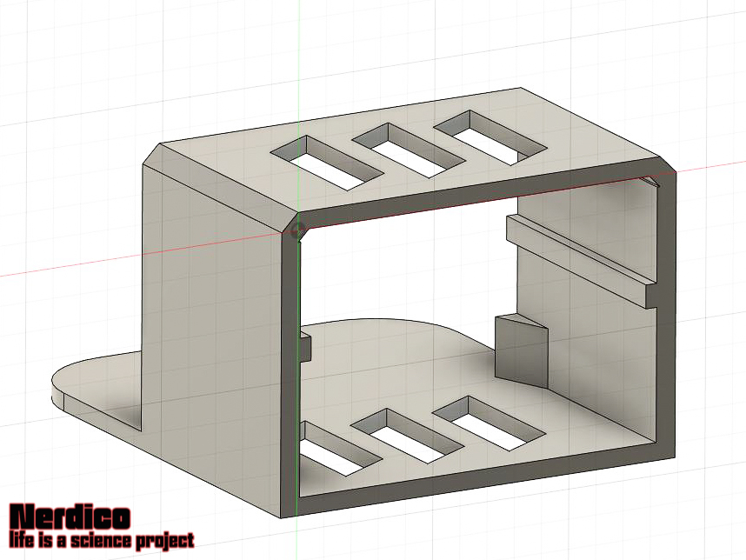Image resolution: width=746 pixels, height=560 pixels.
Task: Select the small tab on the inner left wall
Action: pyautogui.click(x=305, y=348)
